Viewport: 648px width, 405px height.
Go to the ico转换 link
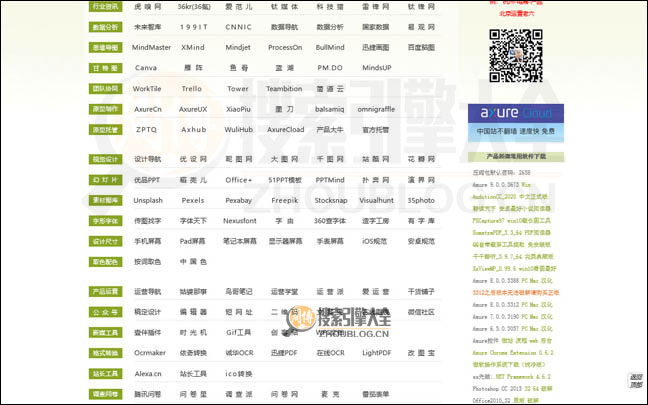coord(238,374)
